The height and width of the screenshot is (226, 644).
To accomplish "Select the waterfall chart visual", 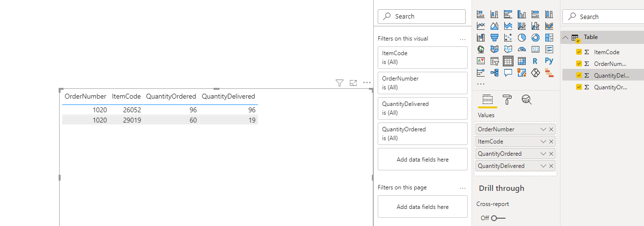I will [481, 38].
